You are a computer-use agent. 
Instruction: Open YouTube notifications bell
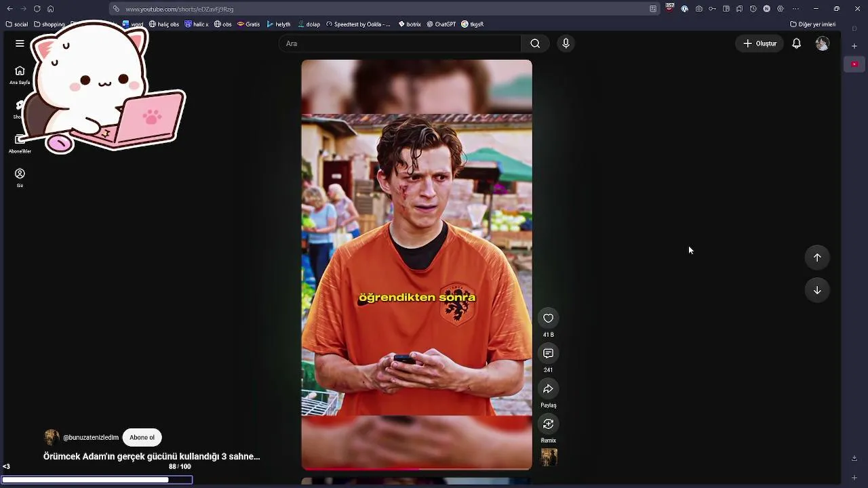[797, 43]
